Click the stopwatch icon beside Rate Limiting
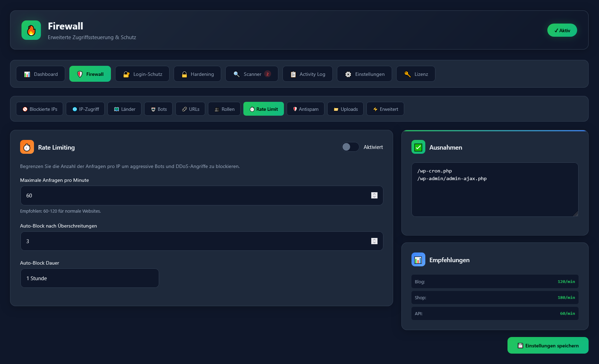The width and height of the screenshot is (599, 364). pyautogui.click(x=27, y=147)
